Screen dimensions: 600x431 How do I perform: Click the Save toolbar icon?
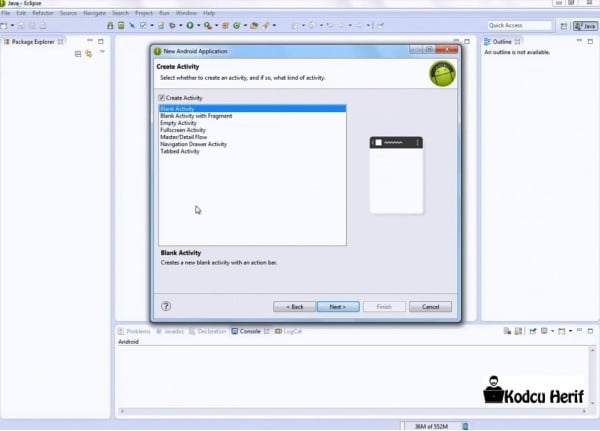click(x=21, y=26)
